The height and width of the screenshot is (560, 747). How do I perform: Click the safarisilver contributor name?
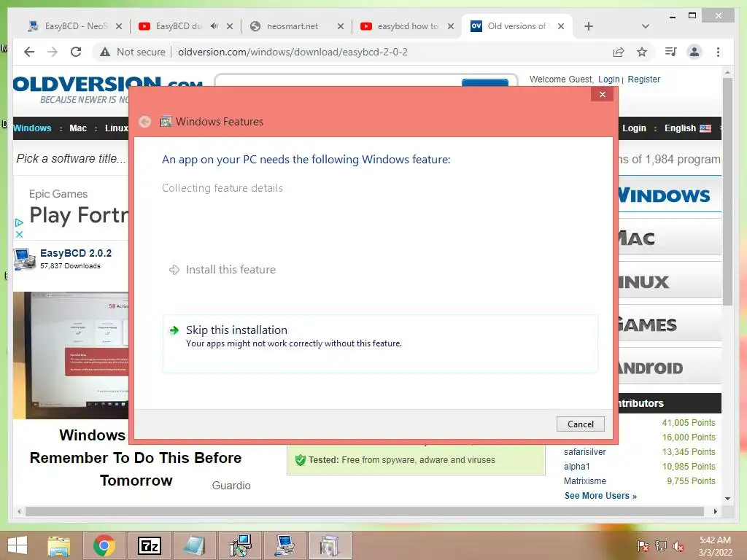point(584,452)
